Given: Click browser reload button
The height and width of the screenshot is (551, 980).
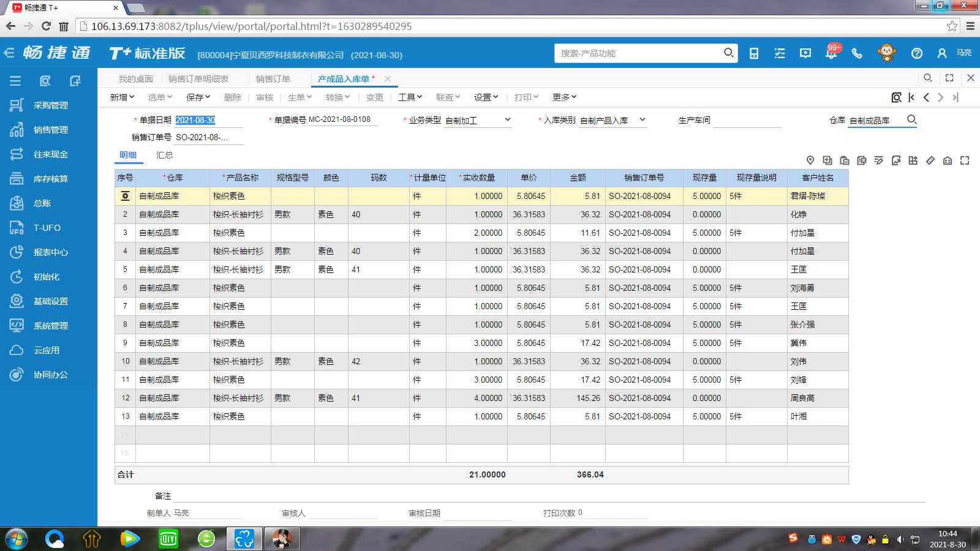Looking at the screenshot, I should pyautogui.click(x=46, y=26).
